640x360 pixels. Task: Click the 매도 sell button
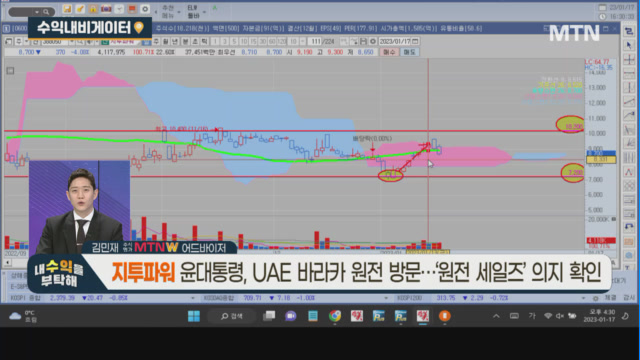pyautogui.click(x=409, y=52)
